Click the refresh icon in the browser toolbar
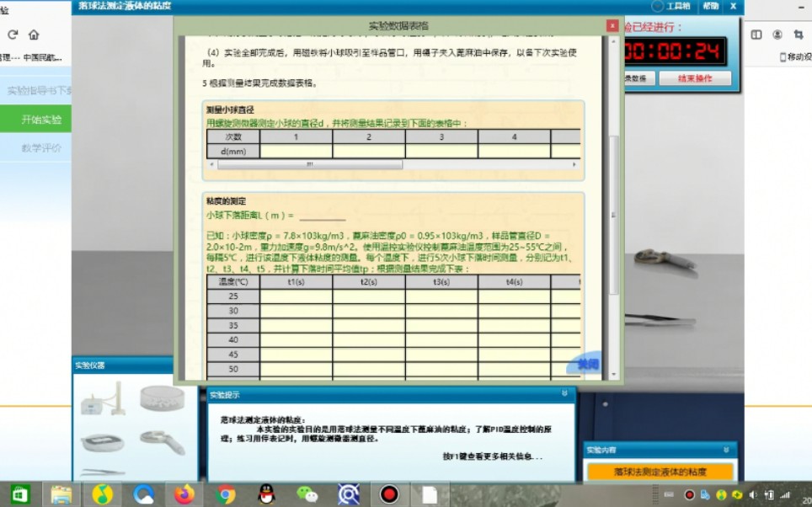 [11, 35]
